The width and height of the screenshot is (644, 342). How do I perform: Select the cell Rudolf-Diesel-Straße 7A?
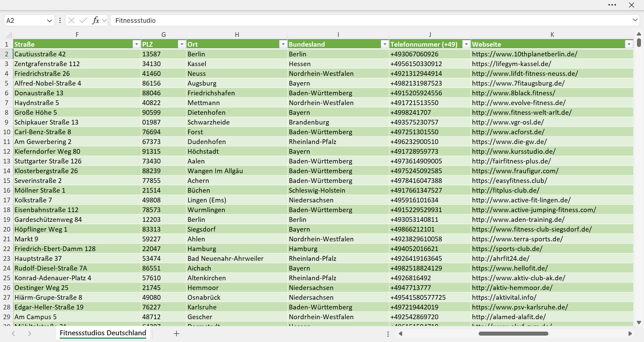(x=77, y=268)
